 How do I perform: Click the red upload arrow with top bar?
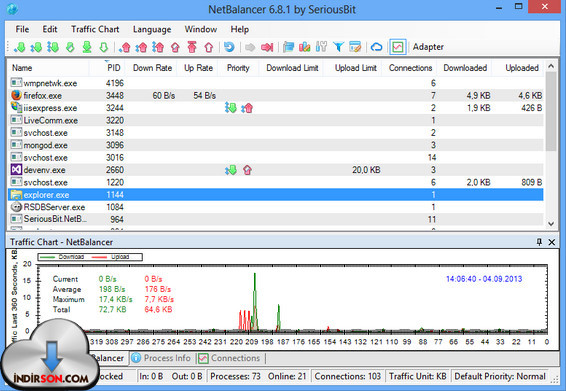(x=192, y=47)
